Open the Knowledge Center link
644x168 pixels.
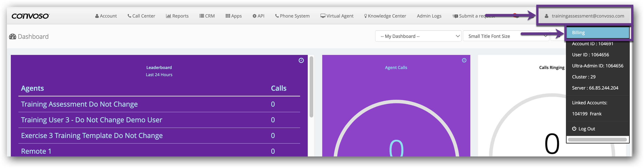pos(385,16)
